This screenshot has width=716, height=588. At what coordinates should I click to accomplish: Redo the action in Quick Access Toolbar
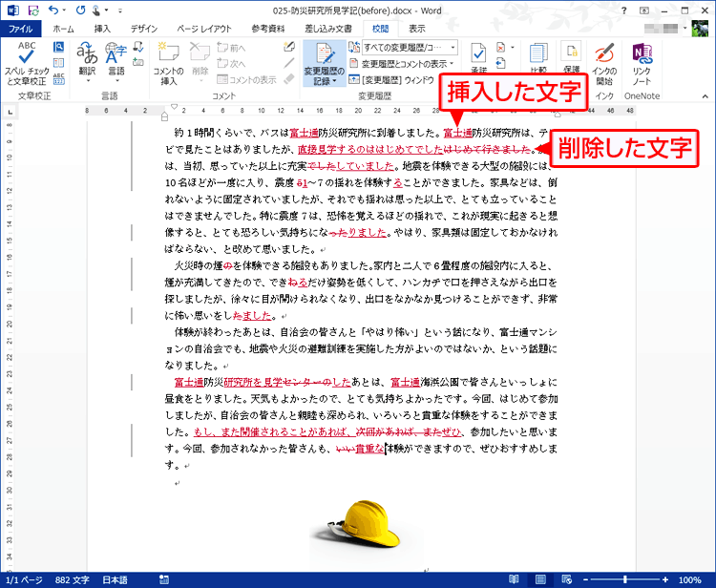tap(80, 10)
